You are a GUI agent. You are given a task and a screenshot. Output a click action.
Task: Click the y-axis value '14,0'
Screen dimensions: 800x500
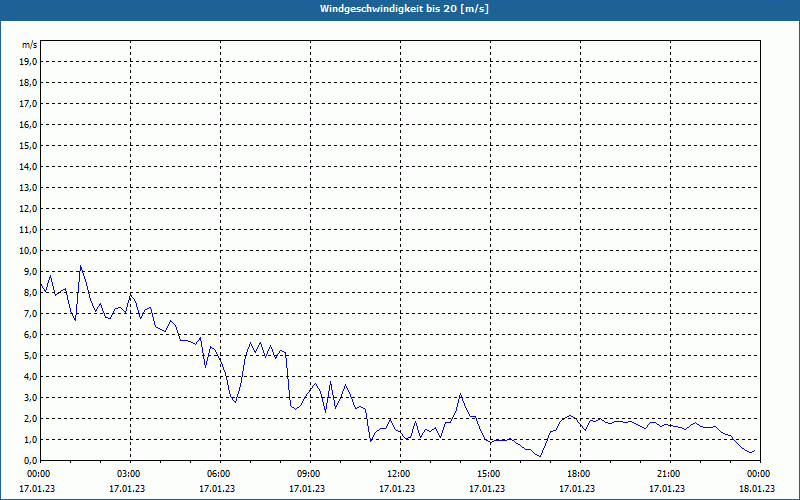point(28,166)
